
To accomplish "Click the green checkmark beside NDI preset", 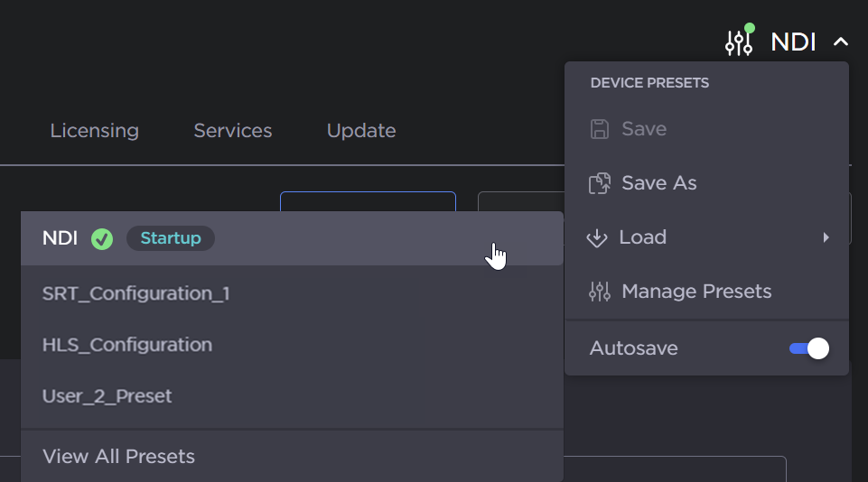I will (x=102, y=239).
